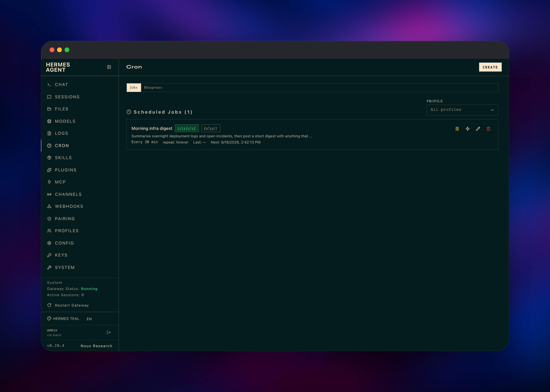The image size is (550, 392).
Task: Click the log out icon next to admin
Action: (109, 332)
